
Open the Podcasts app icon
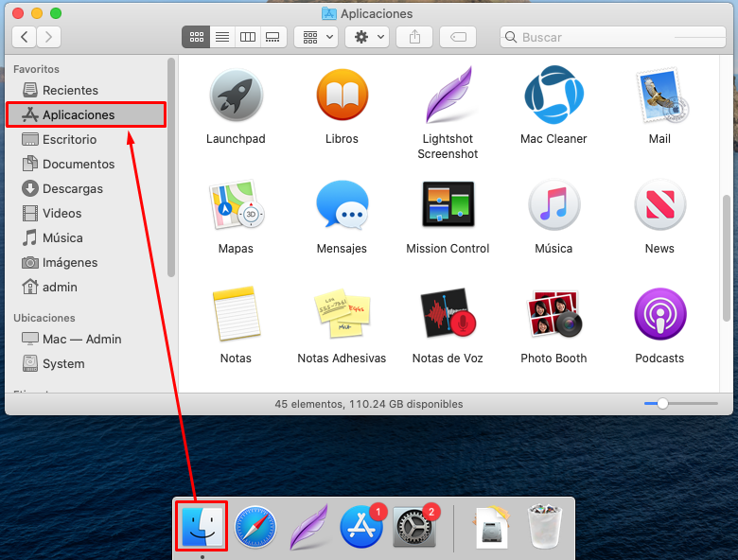coord(659,314)
